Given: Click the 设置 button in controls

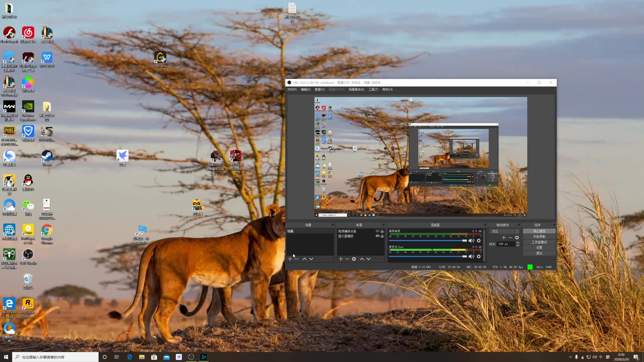Looking at the screenshot, I should [x=539, y=248].
